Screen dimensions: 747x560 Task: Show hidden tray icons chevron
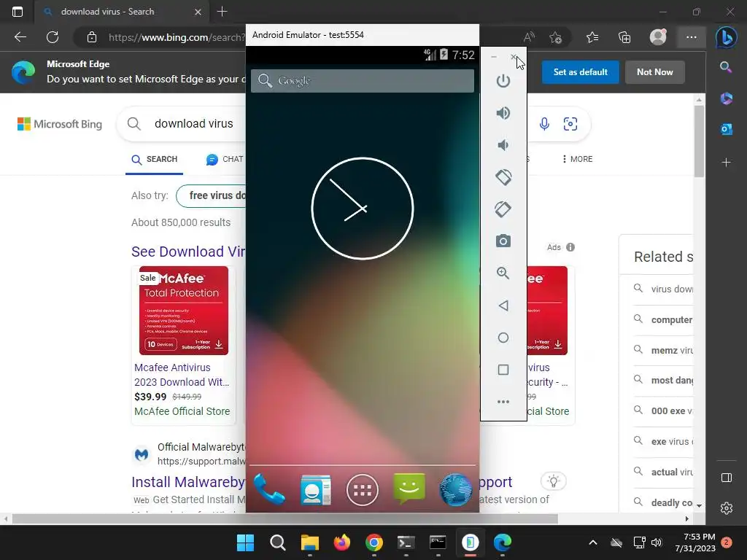592,542
